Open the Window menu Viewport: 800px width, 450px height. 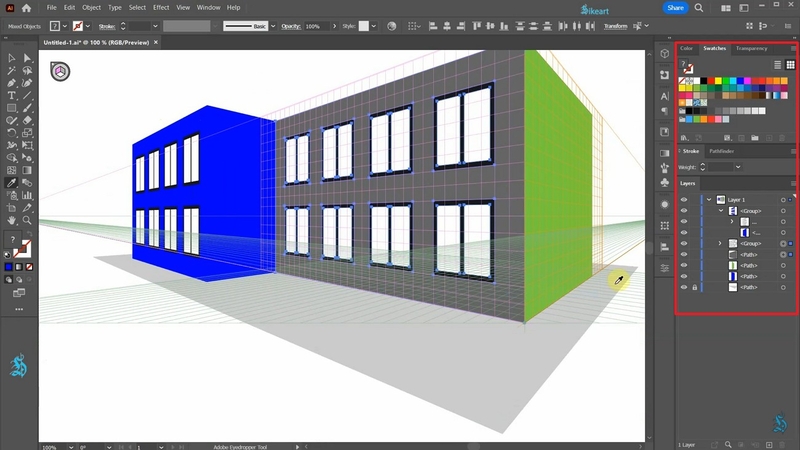pyautogui.click(x=208, y=8)
